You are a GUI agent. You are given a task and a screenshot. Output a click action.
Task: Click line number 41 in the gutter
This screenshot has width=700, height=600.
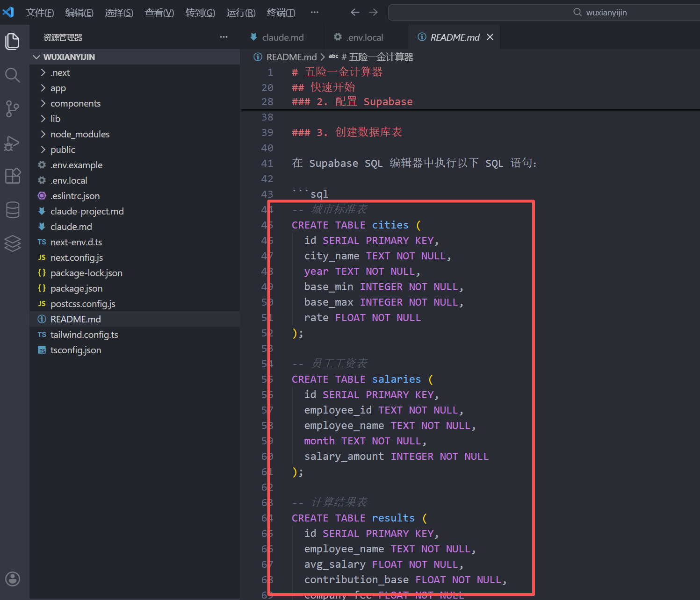pyautogui.click(x=267, y=164)
